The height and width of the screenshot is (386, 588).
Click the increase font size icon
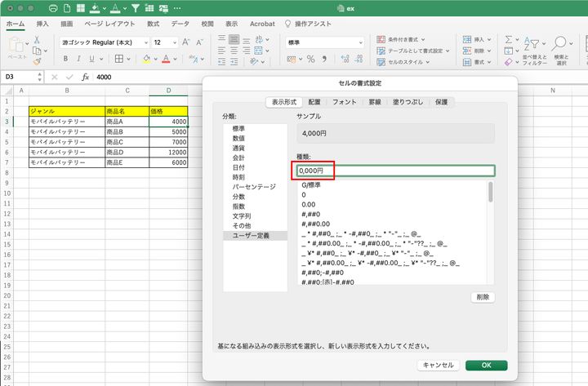pyautogui.click(x=185, y=42)
